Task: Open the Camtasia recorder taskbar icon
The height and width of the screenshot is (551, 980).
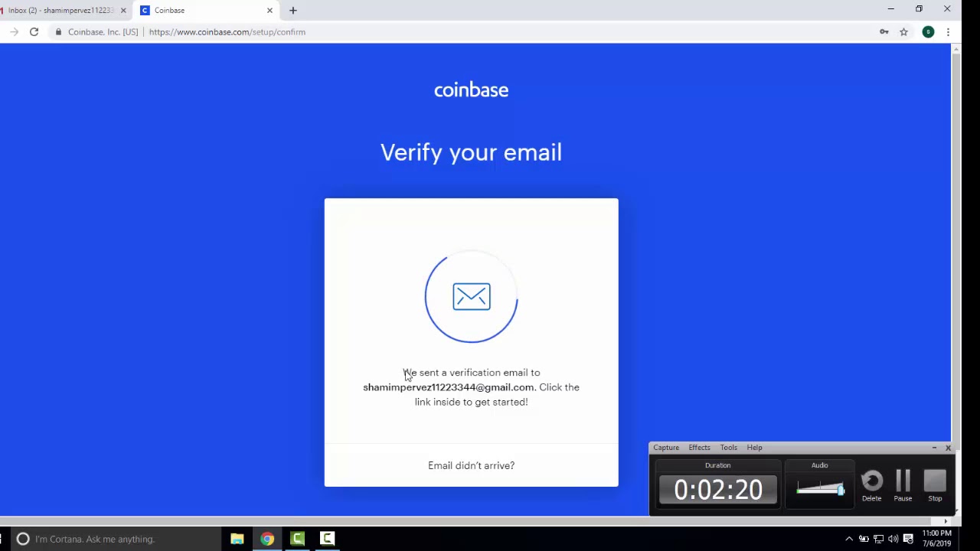Action: [327, 539]
